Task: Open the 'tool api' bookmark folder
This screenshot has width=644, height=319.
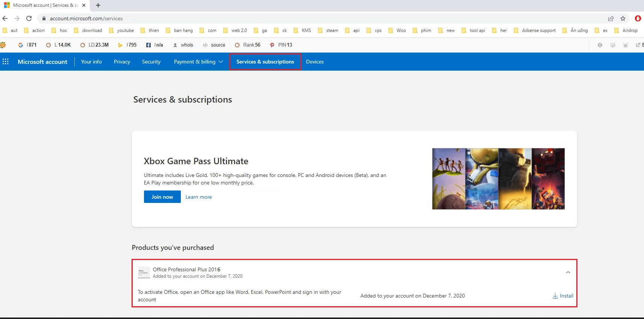Action: click(x=473, y=30)
